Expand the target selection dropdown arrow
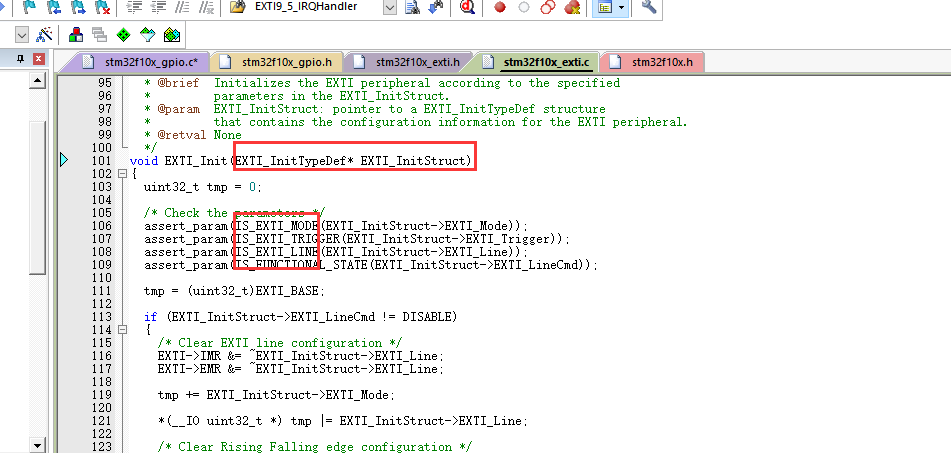 [x=21, y=34]
